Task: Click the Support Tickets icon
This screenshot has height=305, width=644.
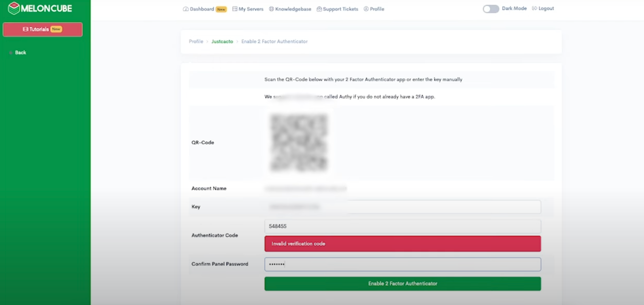Action: pyautogui.click(x=319, y=9)
